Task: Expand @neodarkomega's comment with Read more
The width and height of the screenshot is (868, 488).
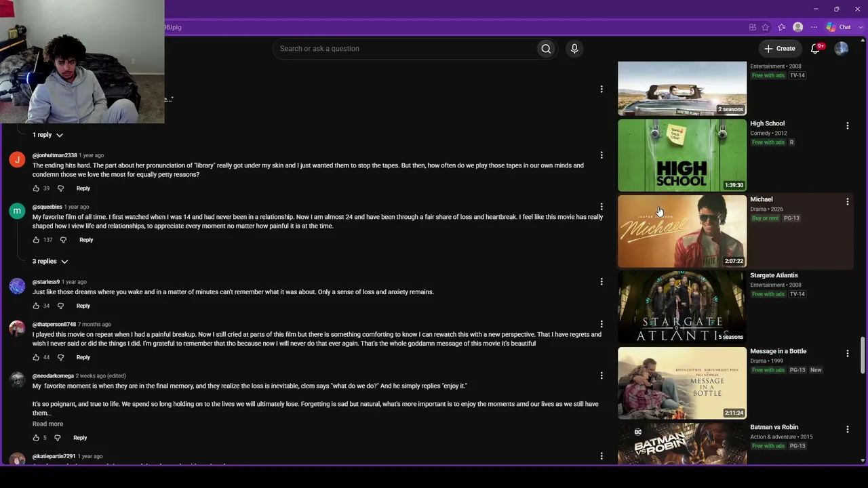Action: click(47, 424)
